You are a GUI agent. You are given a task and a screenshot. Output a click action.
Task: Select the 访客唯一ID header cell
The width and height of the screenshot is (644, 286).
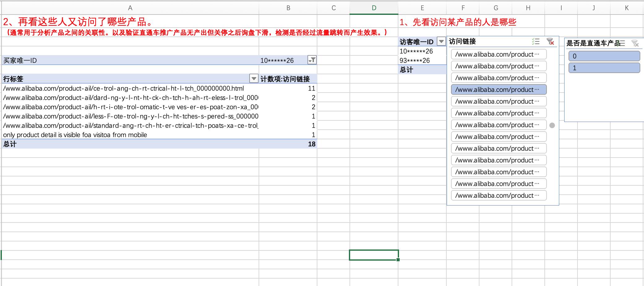[422, 42]
